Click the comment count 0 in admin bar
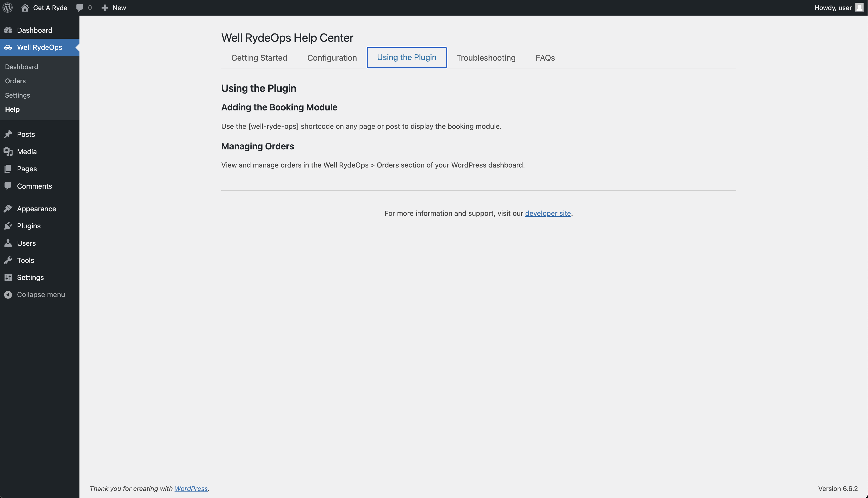 click(90, 8)
